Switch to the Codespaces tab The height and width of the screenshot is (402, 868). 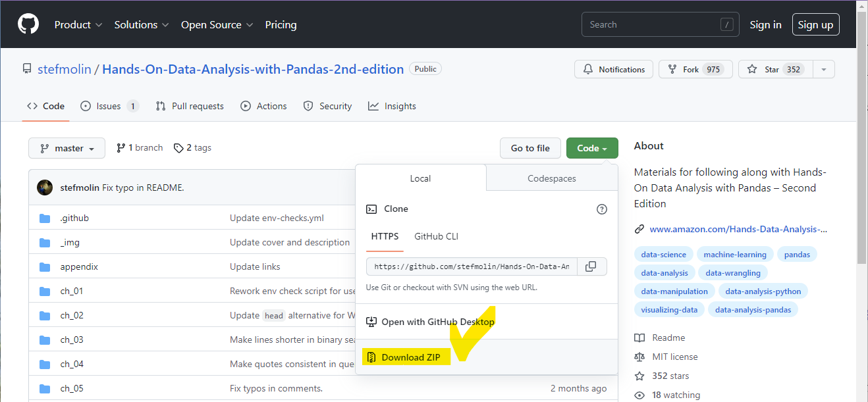[x=552, y=178]
